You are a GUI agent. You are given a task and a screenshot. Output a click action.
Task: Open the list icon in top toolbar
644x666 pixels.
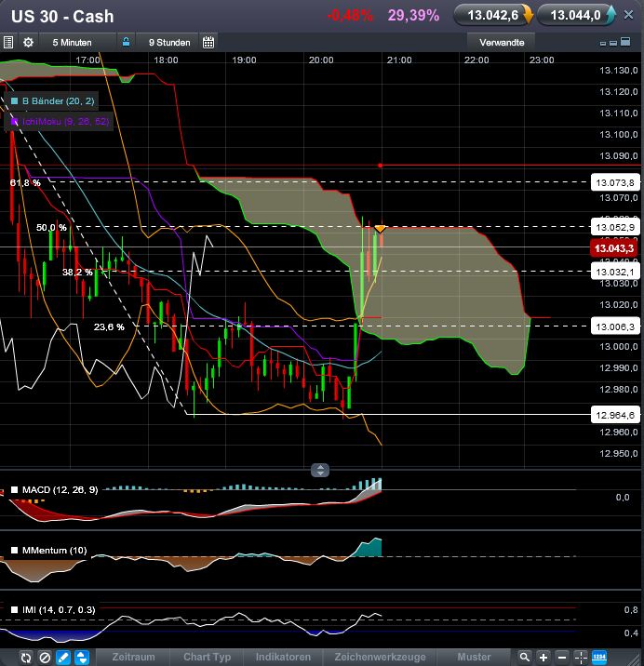[x=8, y=42]
